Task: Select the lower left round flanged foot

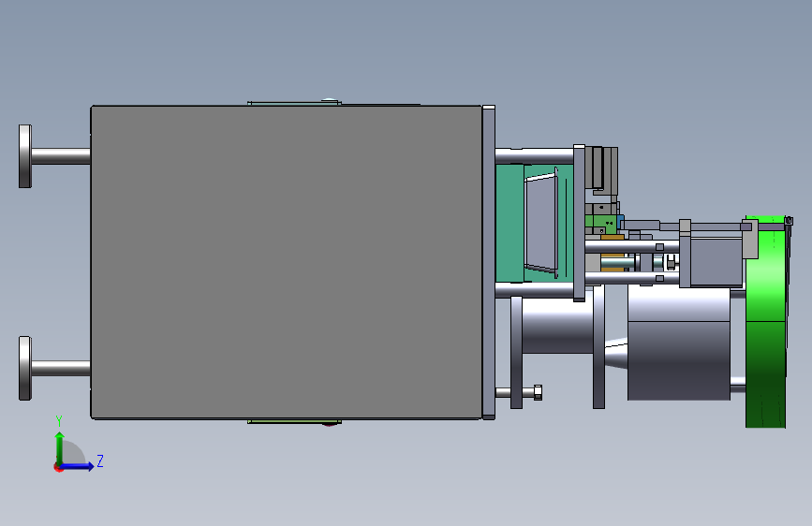Action: coord(25,368)
